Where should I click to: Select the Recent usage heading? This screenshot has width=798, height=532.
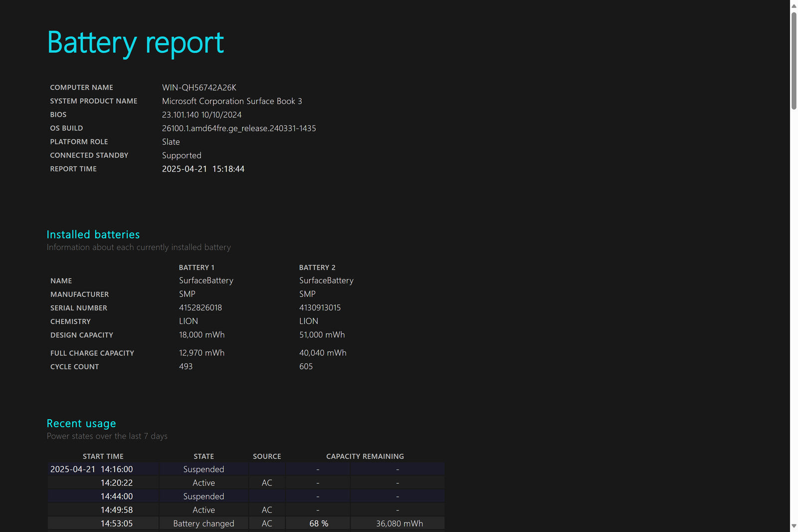point(81,423)
